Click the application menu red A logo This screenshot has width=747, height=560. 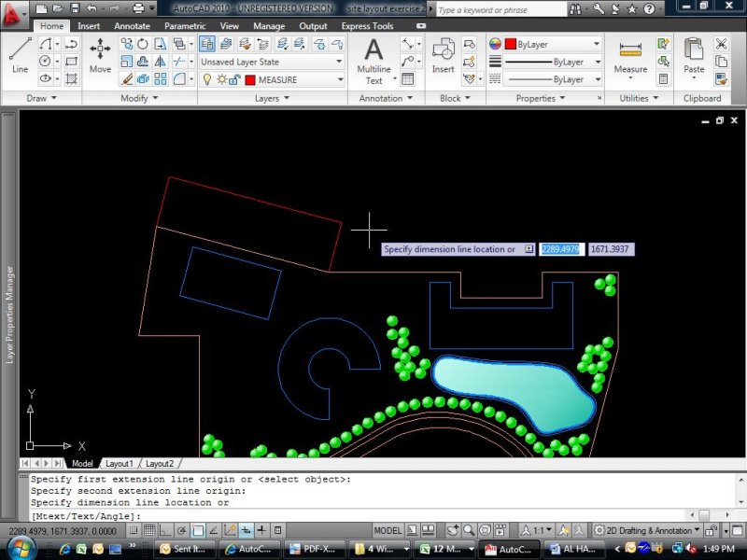click(x=13, y=14)
